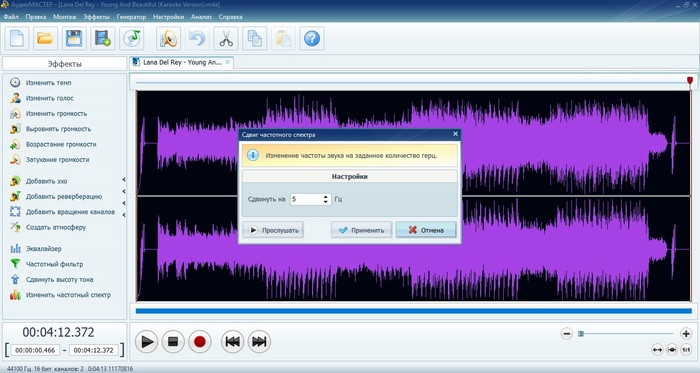Screen dimensions: 700x373
Task: Open a file with the folder icon
Action: (x=45, y=38)
